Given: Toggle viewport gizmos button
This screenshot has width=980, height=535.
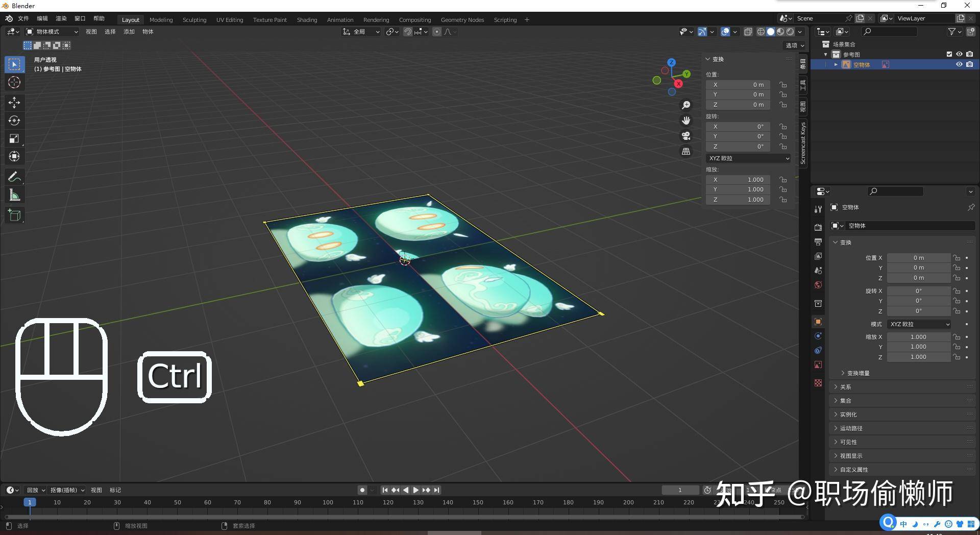Looking at the screenshot, I should (x=702, y=32).
